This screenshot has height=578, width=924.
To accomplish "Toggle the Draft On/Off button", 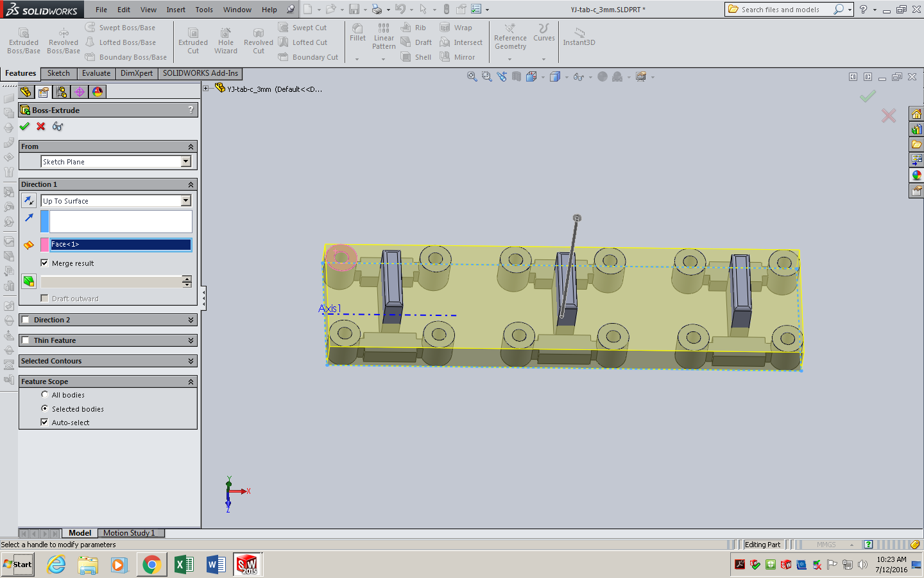I will tap(28, 281).
